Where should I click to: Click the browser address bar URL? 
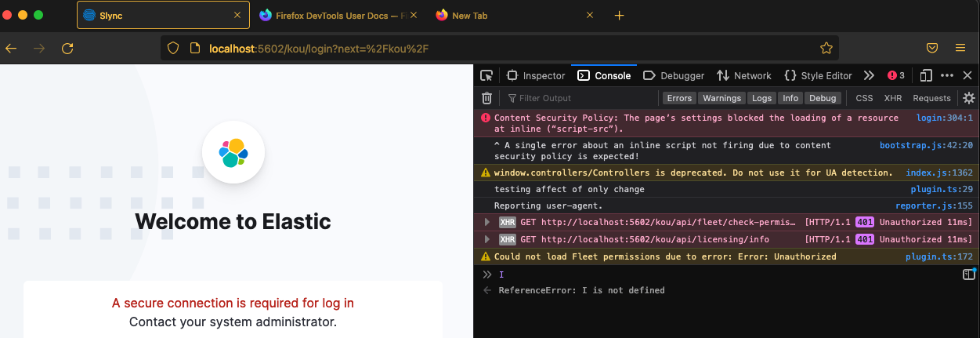click(319, 49)
